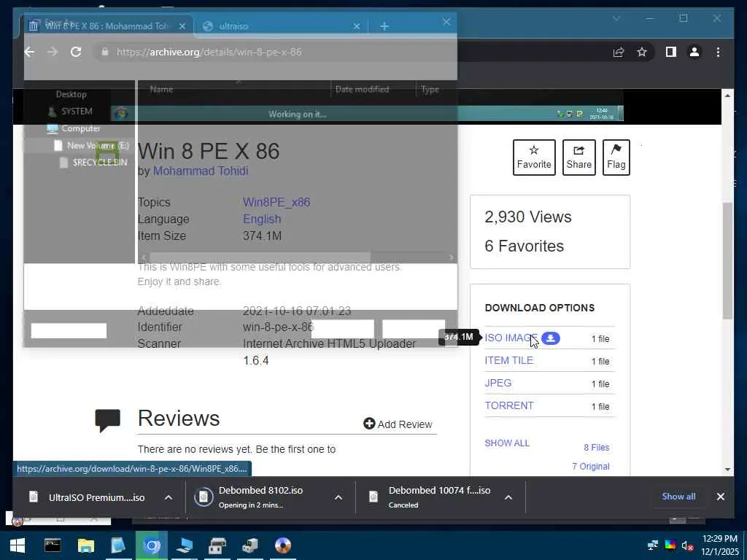Click network icon in system tray

[x=653, y=545]
